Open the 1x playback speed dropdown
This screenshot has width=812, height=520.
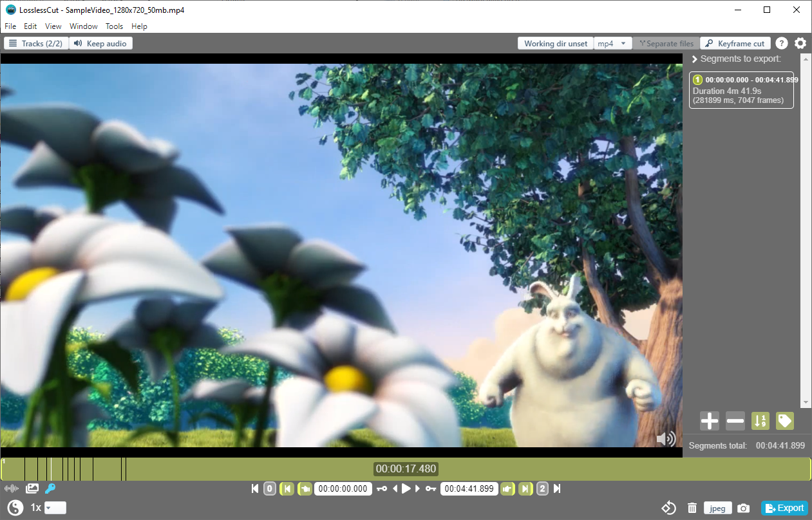point(55,508)
